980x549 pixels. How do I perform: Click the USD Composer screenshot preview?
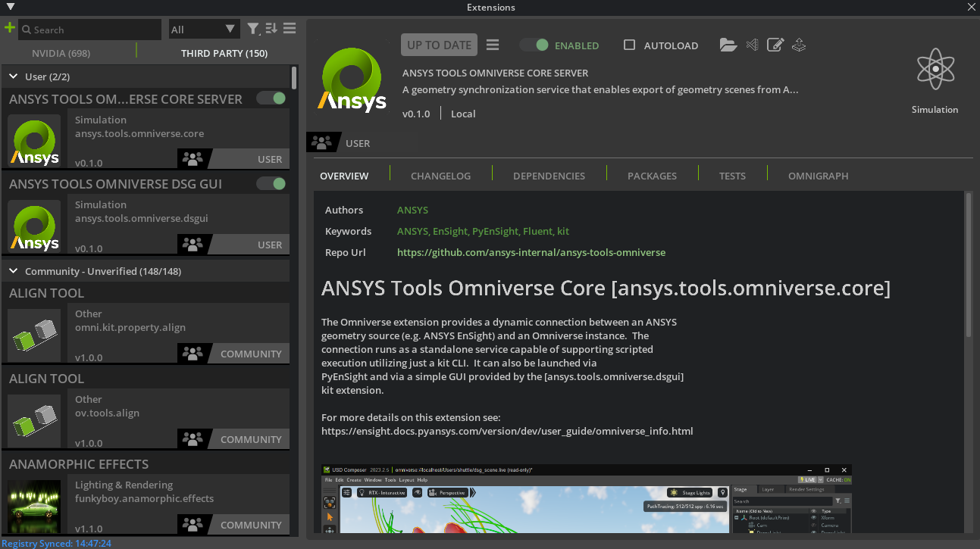pos(587,498)
